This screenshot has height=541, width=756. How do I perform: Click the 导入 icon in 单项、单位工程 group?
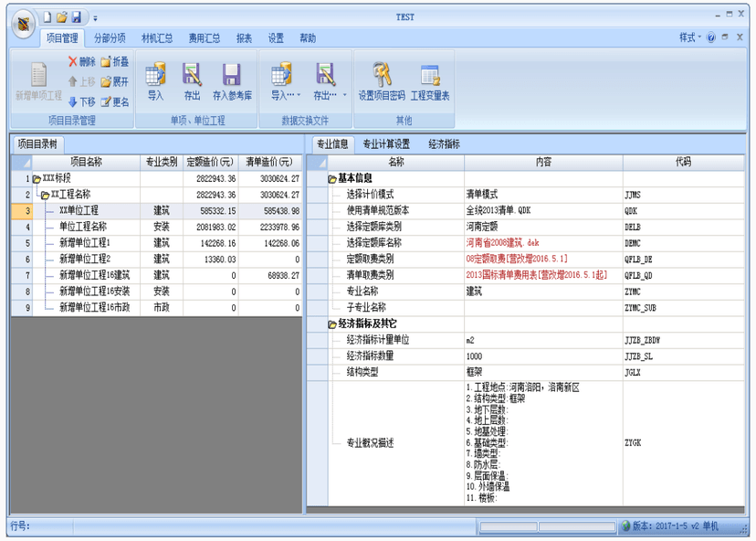(x=155, y=75)
